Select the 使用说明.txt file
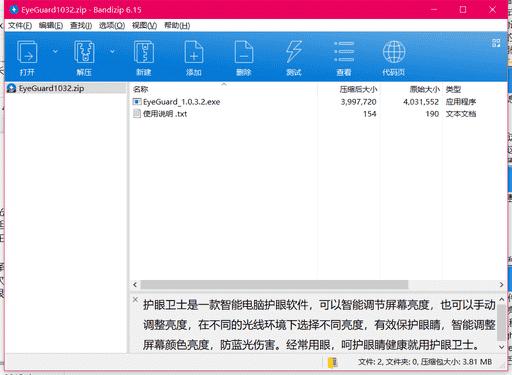 click(x=165, y=114)
